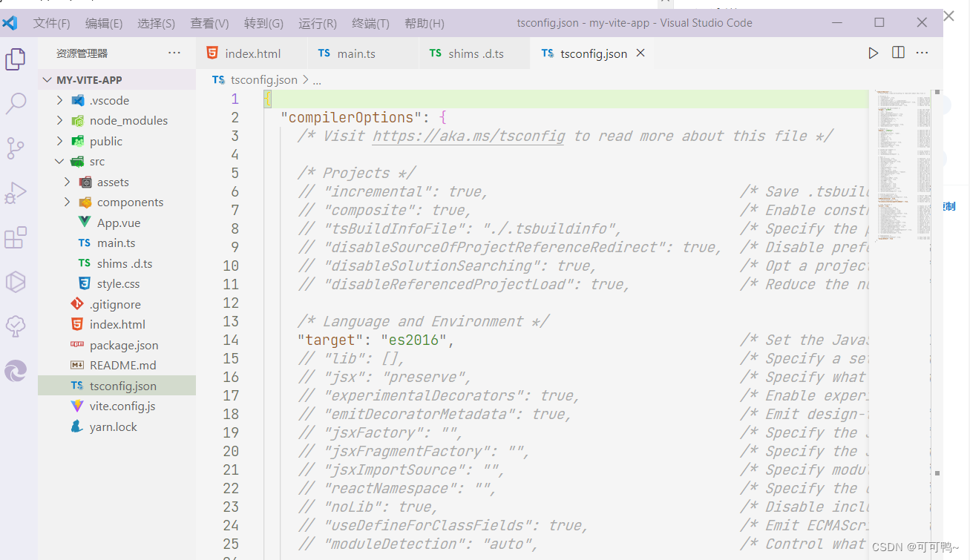The height and width of the screenshot is (560, 970).
Task: Open yarn.lock in the explorer
Action: (114, 426)
